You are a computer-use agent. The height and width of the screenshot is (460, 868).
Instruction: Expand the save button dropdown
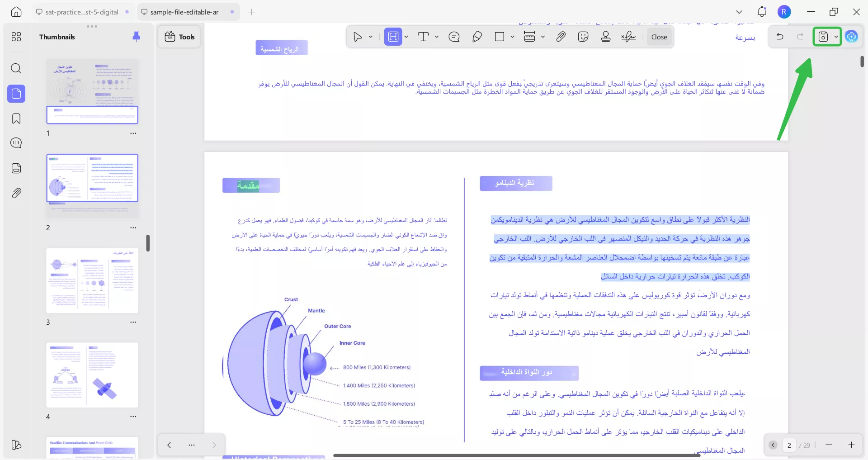836,37
